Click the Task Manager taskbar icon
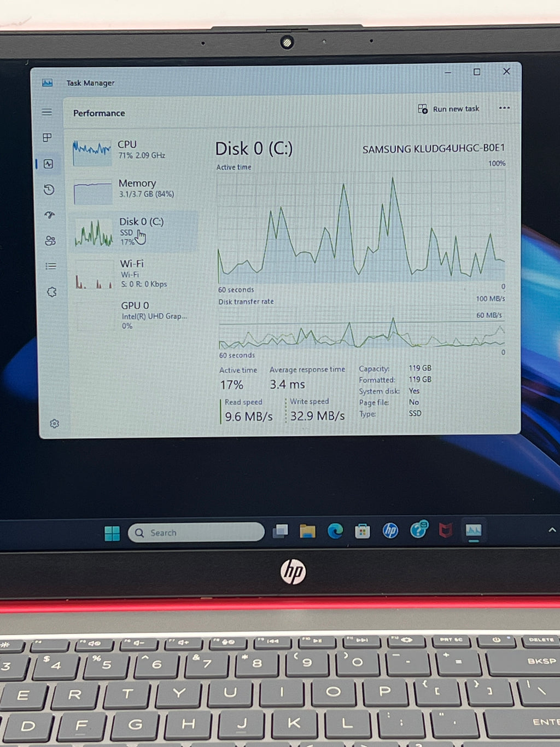560x747 pixels. click(x=473, y=530)
